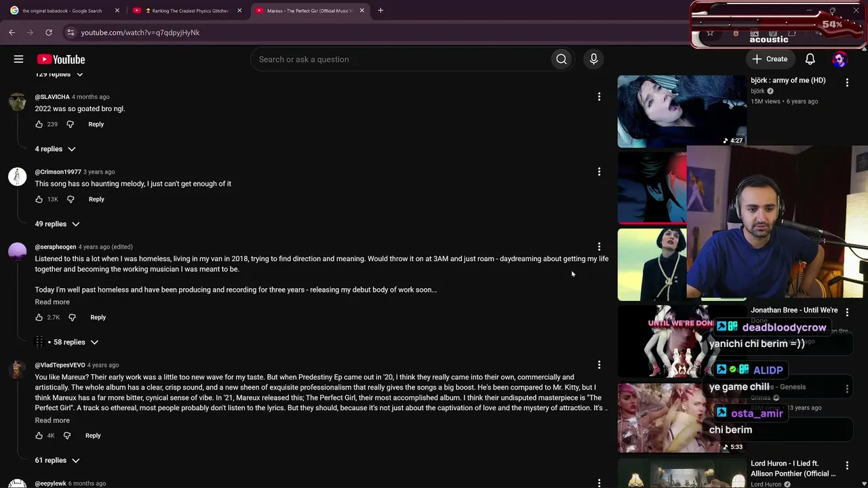Expand the 49 replies thread
868x488 pixels.
pos(57,224)
